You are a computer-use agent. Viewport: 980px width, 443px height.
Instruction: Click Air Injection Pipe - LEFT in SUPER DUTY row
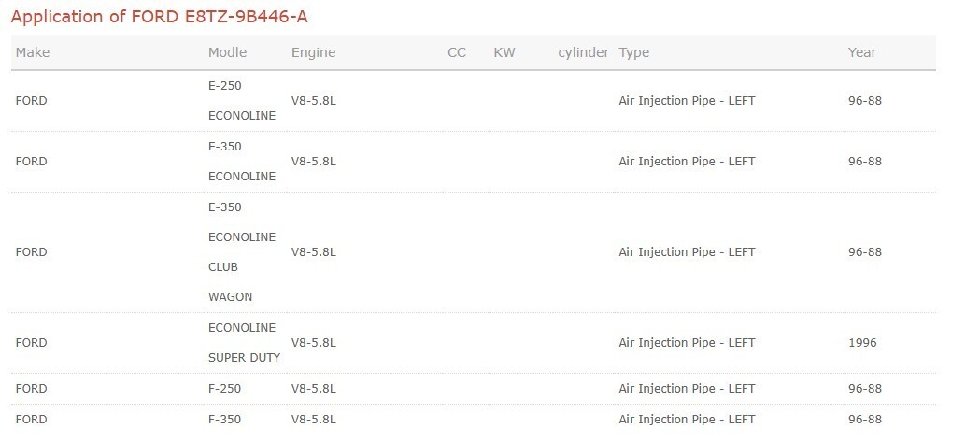click(687, 343)
